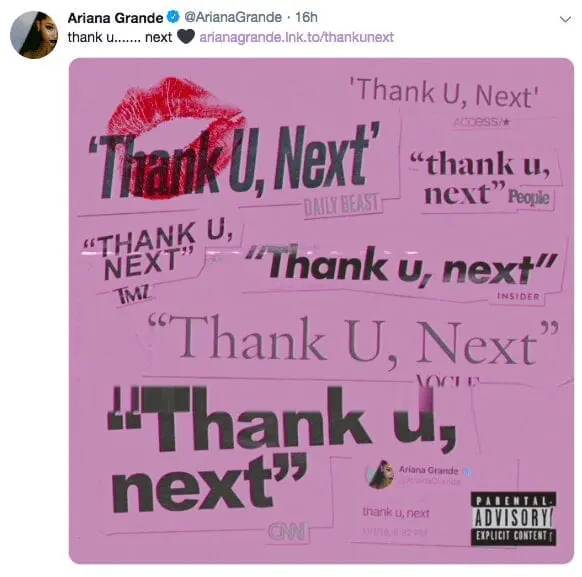Click the @ArianaGrande handle
582x577 pixels.
tap(233, 17)
